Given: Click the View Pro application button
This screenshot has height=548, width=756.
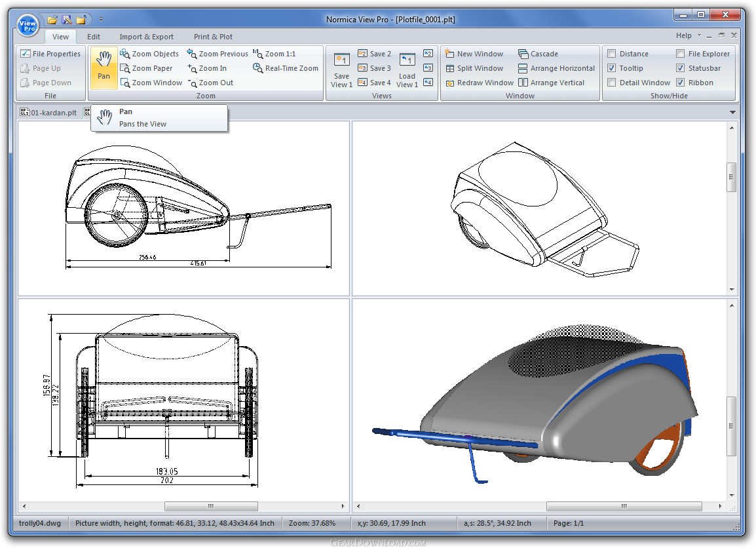Looking at the screenshot, I should [28, 26].
